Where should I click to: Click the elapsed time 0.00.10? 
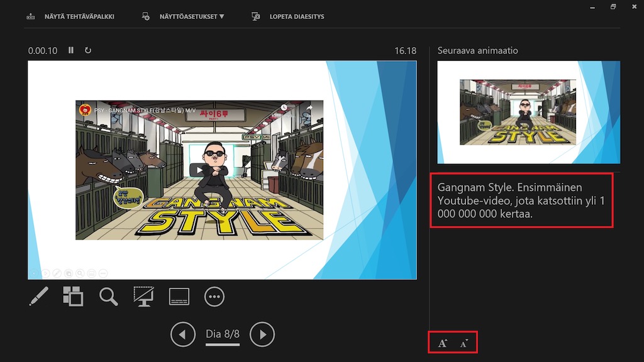coord(43,50)
